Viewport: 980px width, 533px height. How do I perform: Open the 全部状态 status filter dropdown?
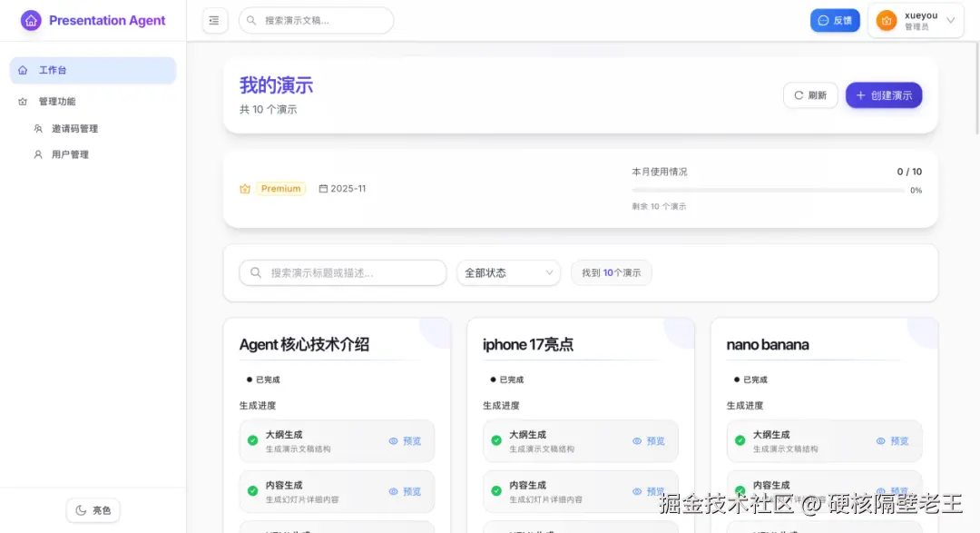click(509, 272)
